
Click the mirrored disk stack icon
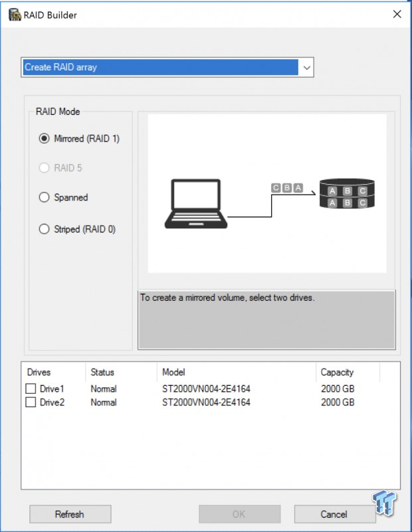pyautogui.click(x=347, y=193)
